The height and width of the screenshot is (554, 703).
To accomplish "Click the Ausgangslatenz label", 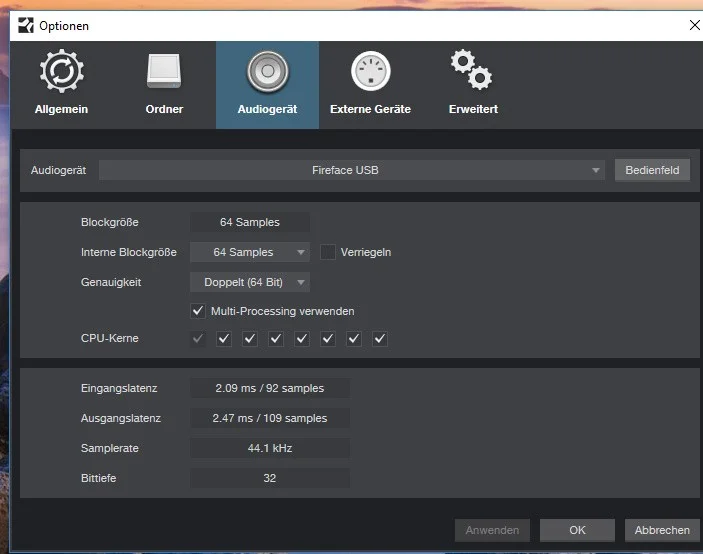I will click(121, 418).
